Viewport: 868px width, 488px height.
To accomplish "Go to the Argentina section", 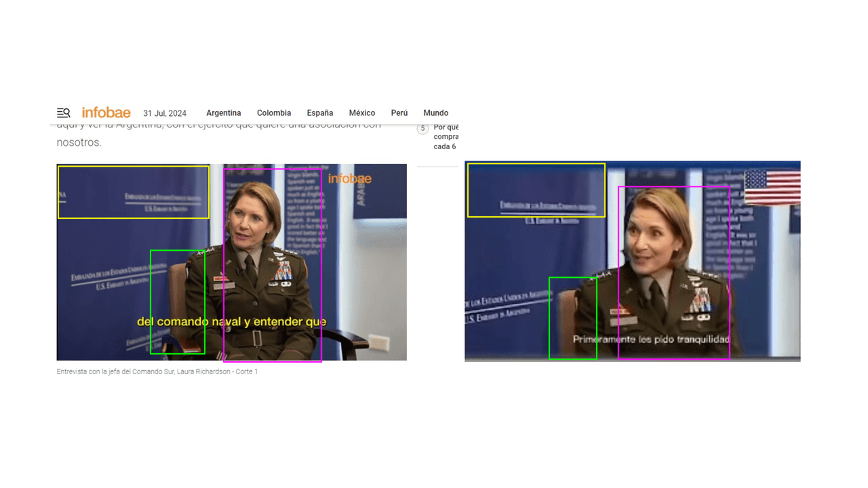I will [x=223, y=113].
